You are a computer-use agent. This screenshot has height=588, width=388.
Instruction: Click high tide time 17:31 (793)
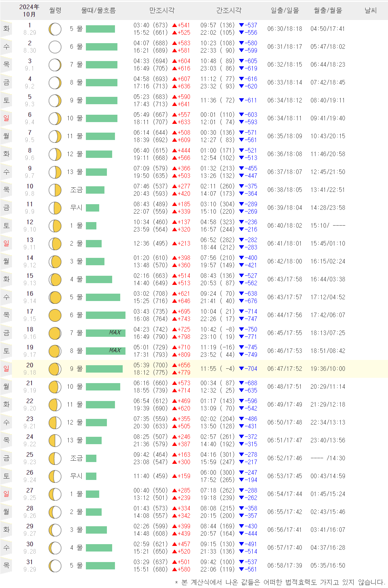tap(151, 355)
